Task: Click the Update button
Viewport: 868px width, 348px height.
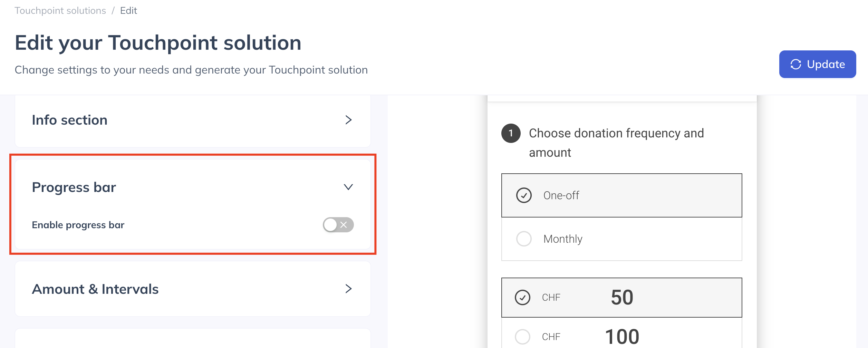Action: click(x=818, y=64)
